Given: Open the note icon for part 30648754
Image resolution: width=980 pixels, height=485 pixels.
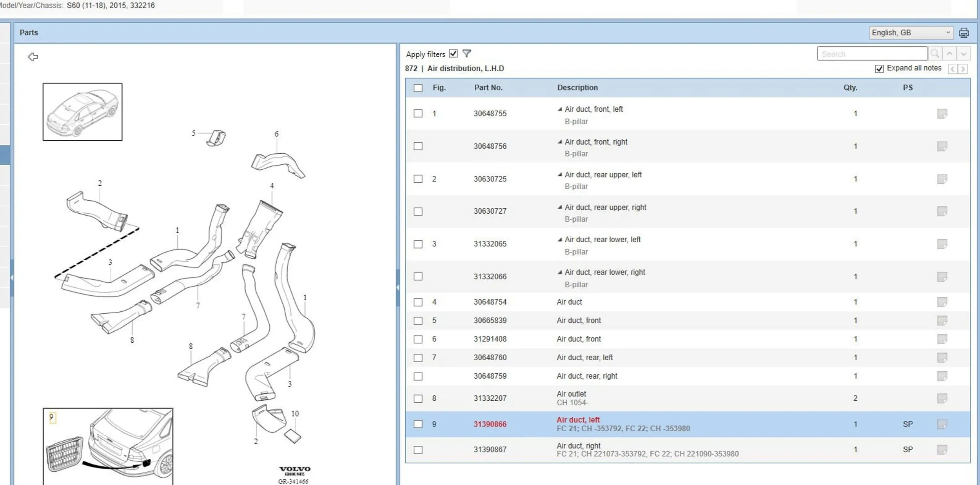Looking at the screenshot, I should click(x=942, y=302).
